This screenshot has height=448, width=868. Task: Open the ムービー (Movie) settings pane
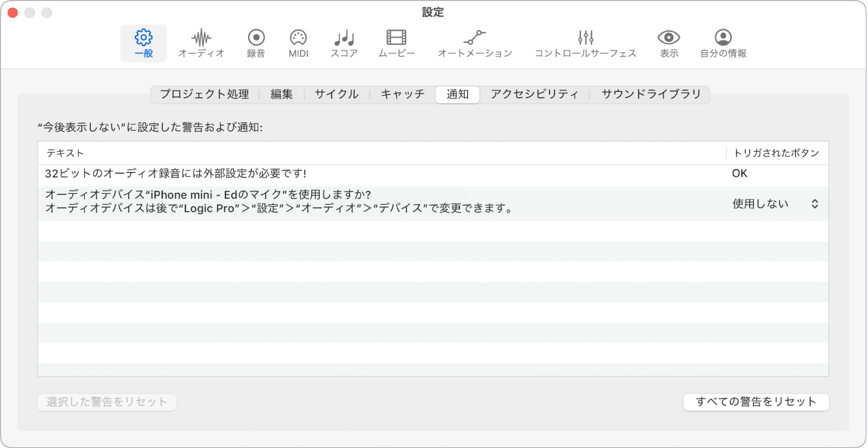pyautogui.click(x=396, y=43)
